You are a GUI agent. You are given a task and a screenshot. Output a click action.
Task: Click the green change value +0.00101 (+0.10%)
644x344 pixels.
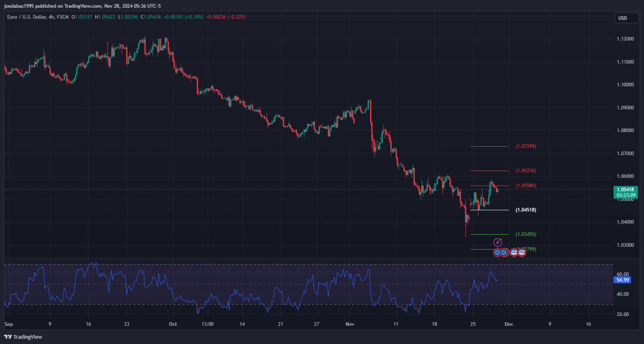[x=184, y=17]
